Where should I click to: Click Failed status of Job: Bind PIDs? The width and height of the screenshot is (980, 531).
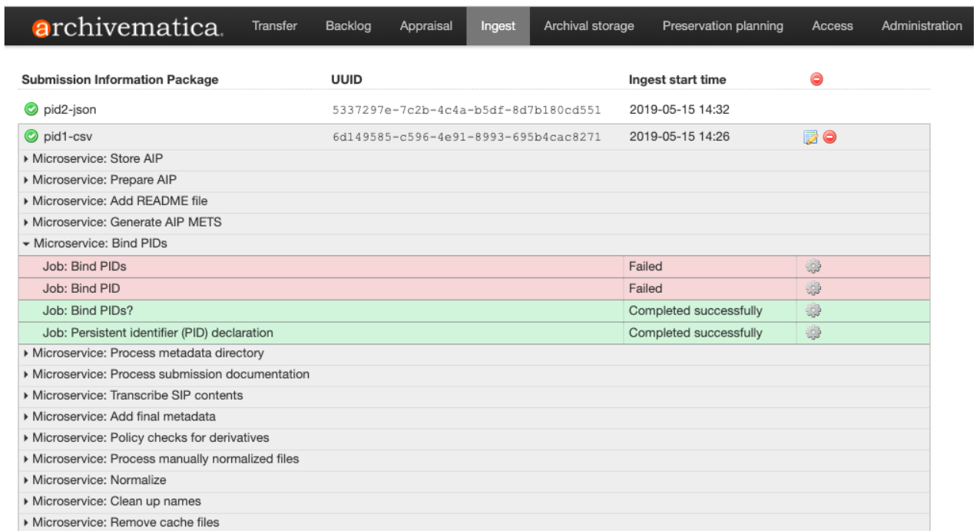coord(645,267)
